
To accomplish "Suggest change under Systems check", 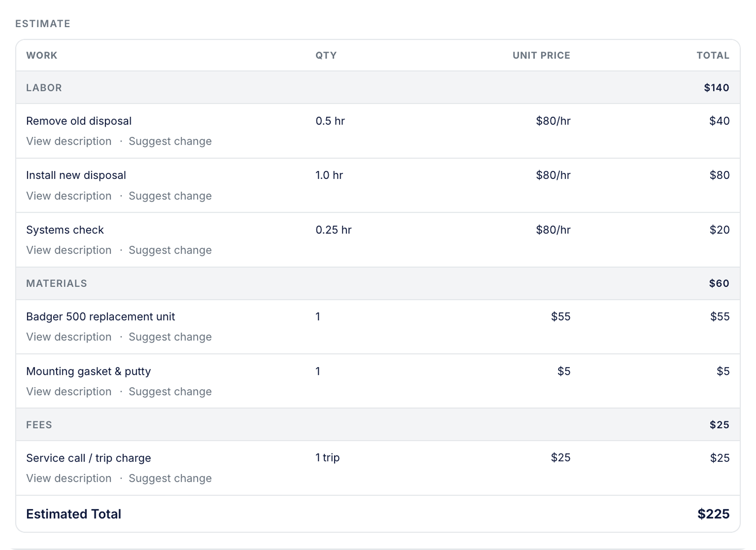I will [170, 250].
